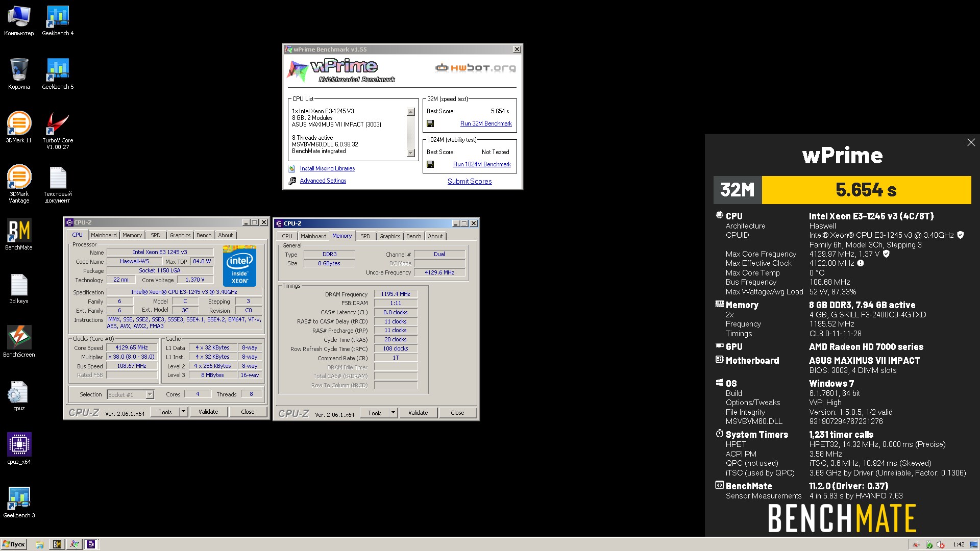Click the Пуск start button
This screenshot has width=980, height=551.
14,544
